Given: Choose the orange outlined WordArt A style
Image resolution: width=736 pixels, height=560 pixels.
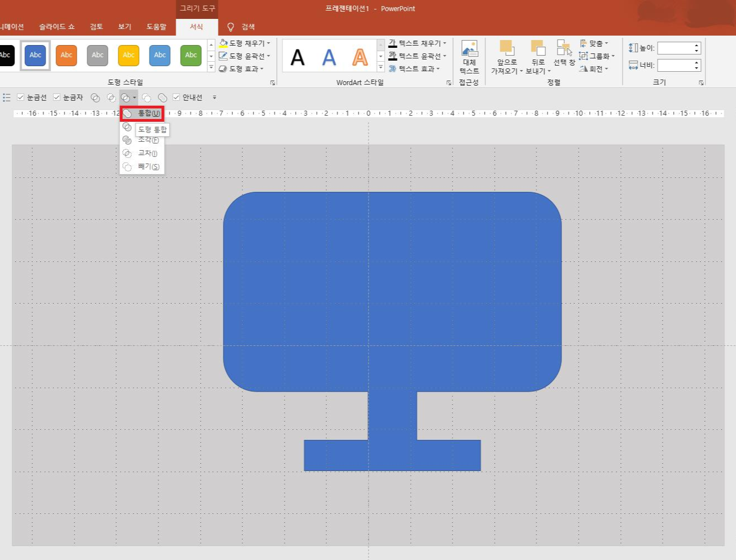Looking at the screenshot, I should click(x=360, y=57).
